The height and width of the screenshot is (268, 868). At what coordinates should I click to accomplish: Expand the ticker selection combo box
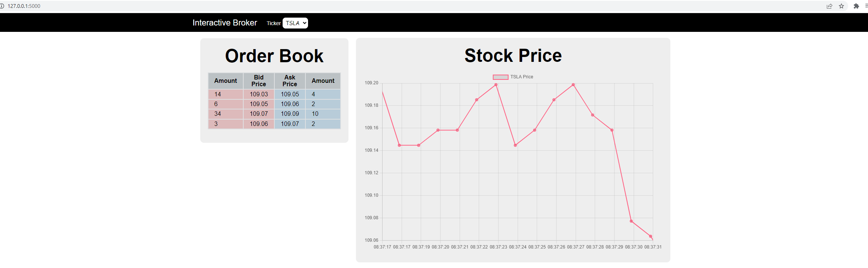point(295,23)
